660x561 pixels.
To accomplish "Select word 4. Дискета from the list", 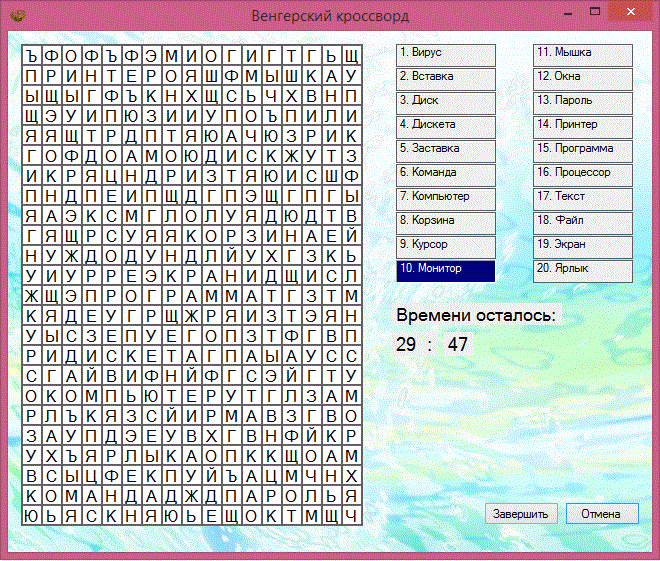I will click(x=446, y=126).
